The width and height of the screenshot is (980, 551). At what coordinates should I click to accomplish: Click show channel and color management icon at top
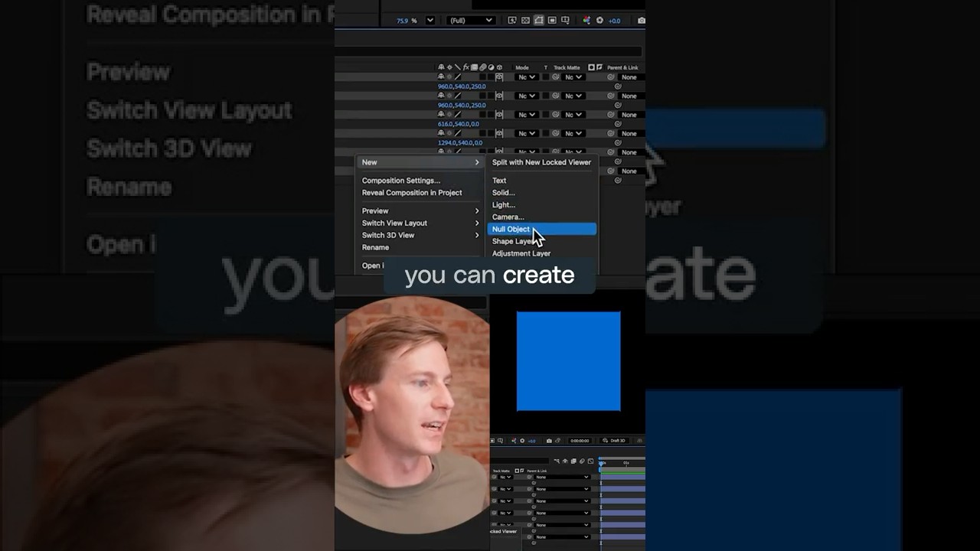click(x=586, y=21)
